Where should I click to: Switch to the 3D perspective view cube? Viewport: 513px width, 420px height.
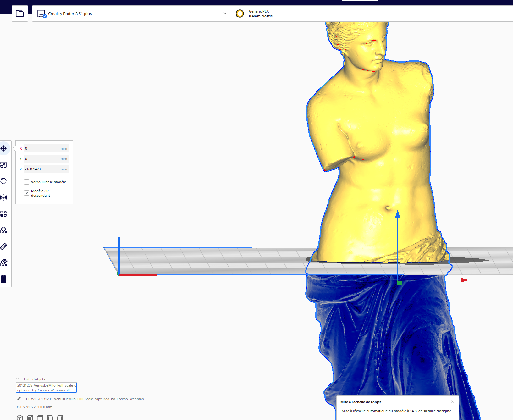coord(20,417)
